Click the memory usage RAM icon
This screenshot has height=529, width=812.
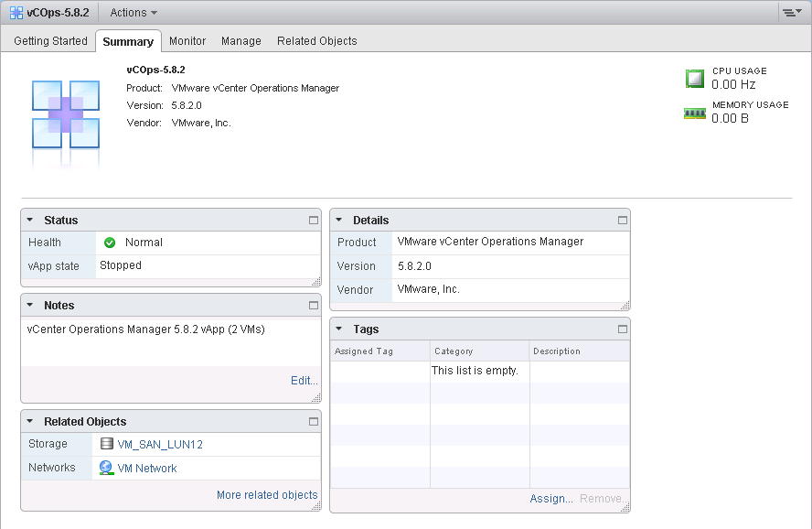click(x=695, y=113)
